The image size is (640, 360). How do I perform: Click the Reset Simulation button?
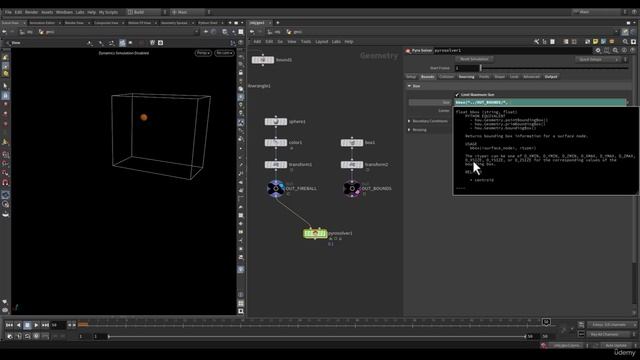tap(474, 59)
